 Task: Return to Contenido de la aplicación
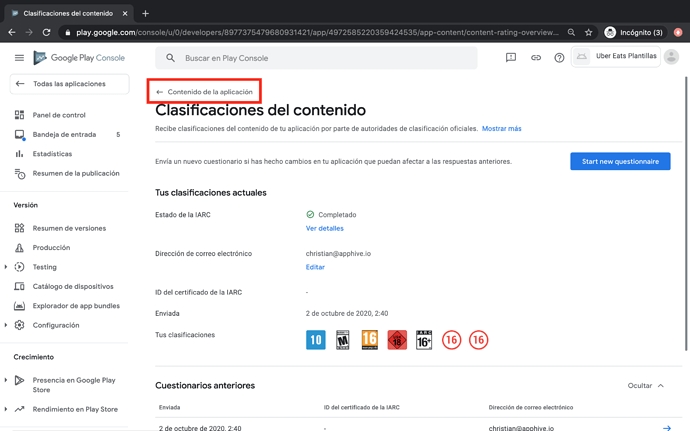[205, 92]
